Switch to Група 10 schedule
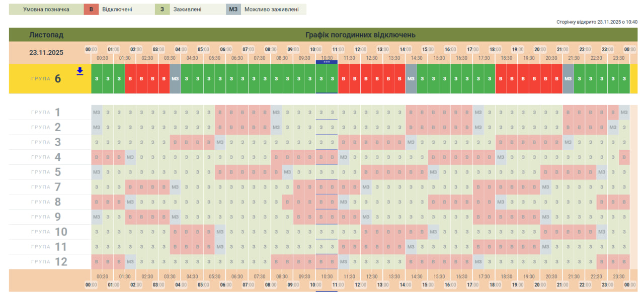 pos(50,232)
